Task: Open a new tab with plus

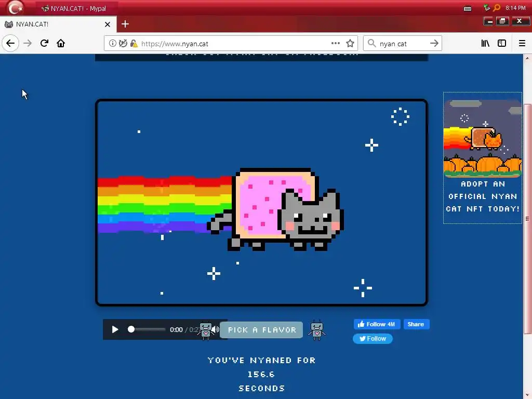Action: click(125, 24)
